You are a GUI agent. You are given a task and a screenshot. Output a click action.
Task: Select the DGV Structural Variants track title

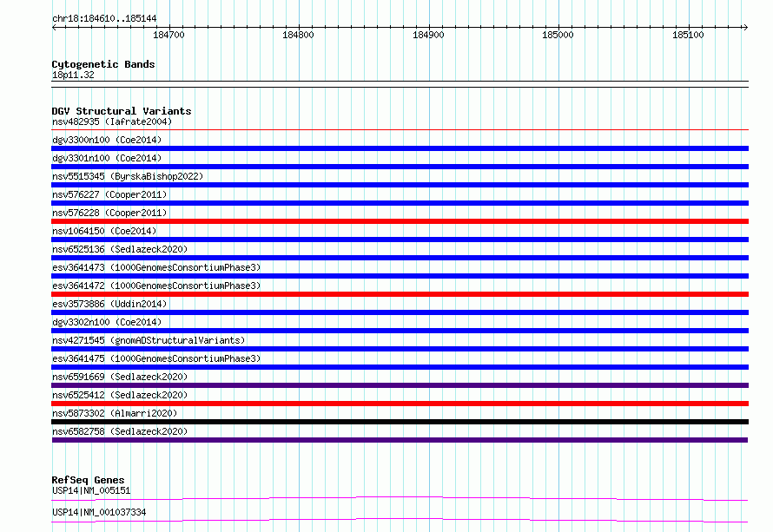click(x=122, y=111)
